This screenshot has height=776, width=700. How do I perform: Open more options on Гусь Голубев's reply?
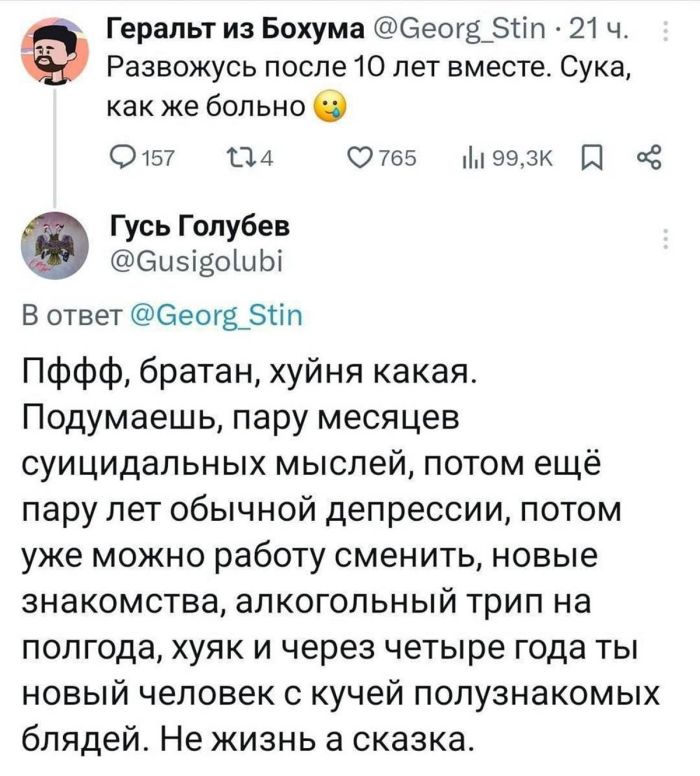[x=666, y=239]
